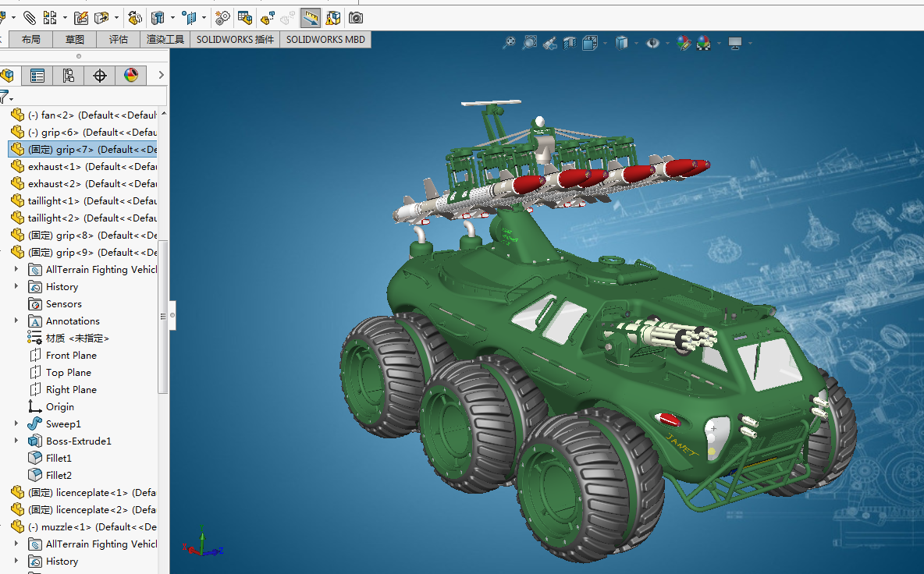Screen dimensions: 924x574
Task: Expand the Boss-Extrude1 feature
Action: click(16, 441)
